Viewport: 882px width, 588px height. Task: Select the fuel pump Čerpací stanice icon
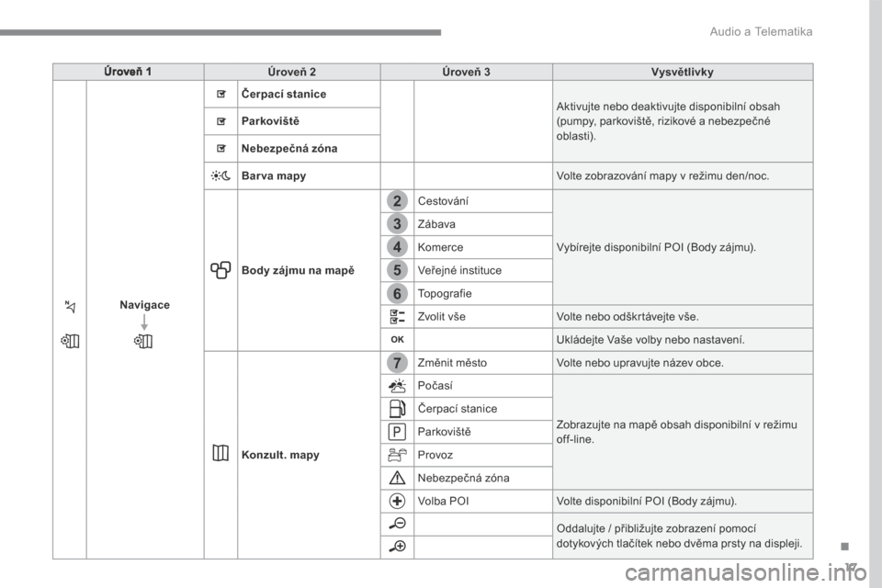click(x=397, y=408)
